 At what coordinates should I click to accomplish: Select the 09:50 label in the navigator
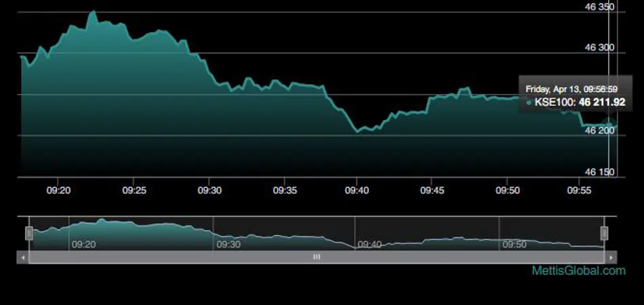pos(514,244)
